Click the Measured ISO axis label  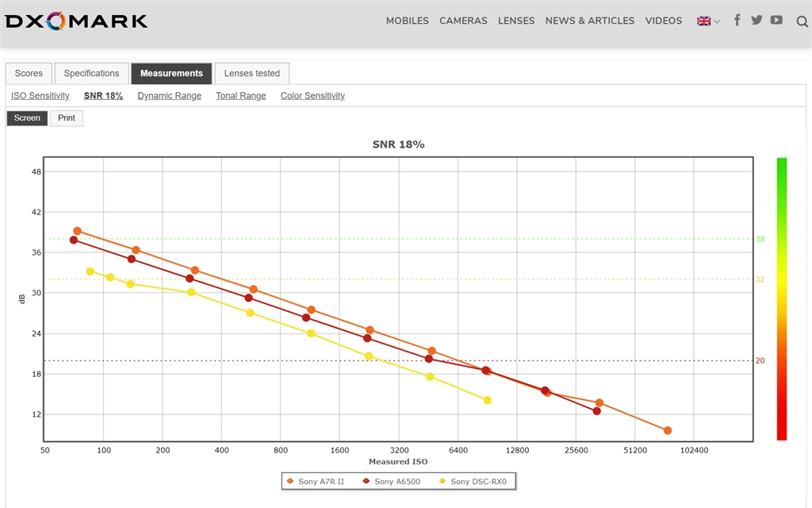(x=398, y=461)
